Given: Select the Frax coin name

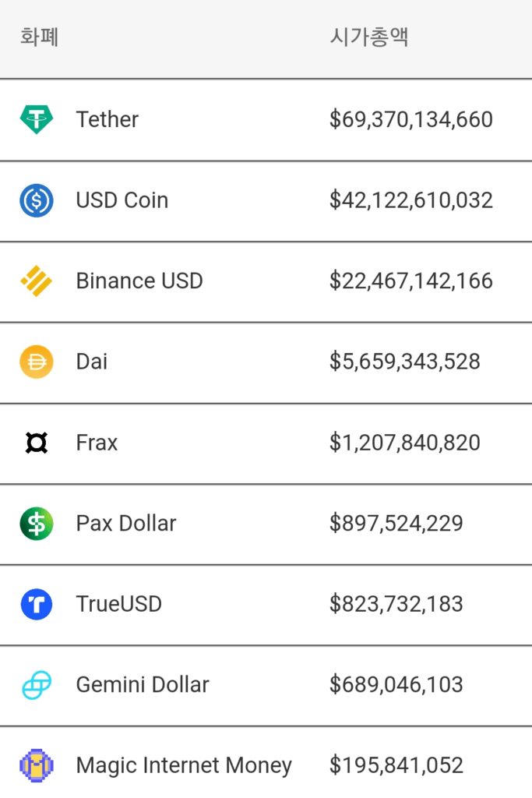Looking at the screenshot, I should click(97, 443).
